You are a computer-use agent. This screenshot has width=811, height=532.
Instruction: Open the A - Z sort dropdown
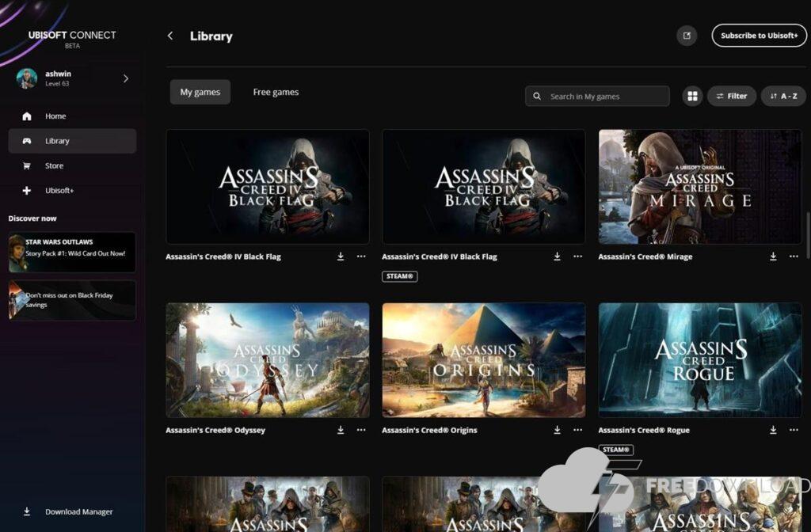783,97
